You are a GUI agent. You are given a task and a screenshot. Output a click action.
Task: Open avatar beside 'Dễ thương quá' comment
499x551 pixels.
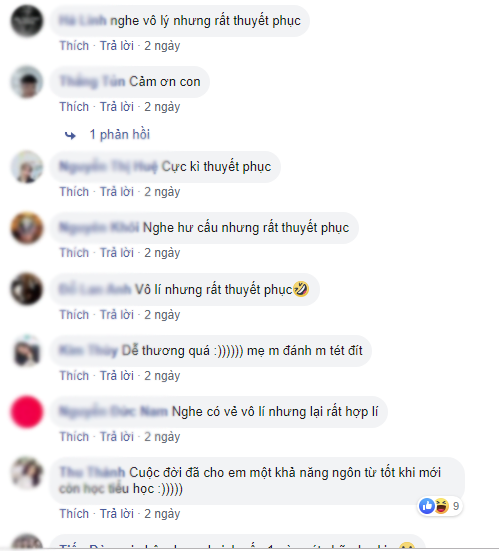(x=27, y=351)
